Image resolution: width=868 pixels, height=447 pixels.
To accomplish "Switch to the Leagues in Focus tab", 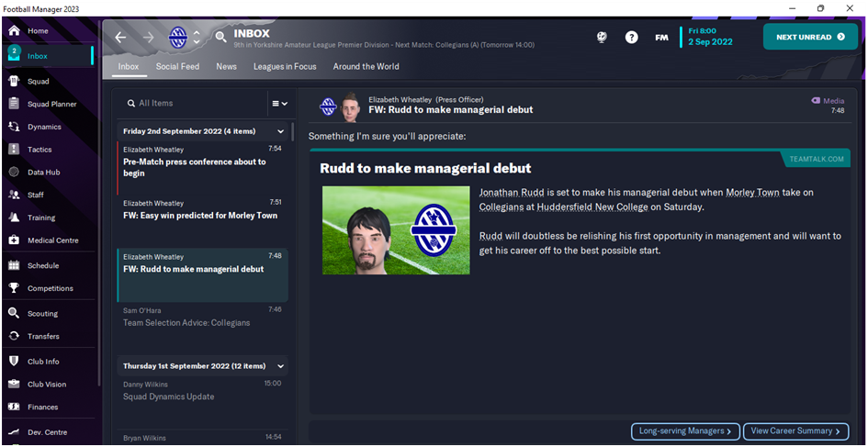I will pyautogui.click(x=285, y=66).
